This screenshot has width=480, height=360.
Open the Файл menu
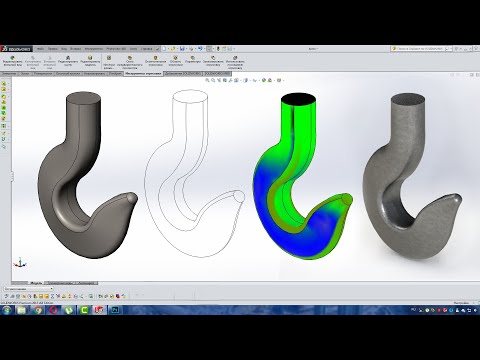pyautogui.click(x=40, y=49)
